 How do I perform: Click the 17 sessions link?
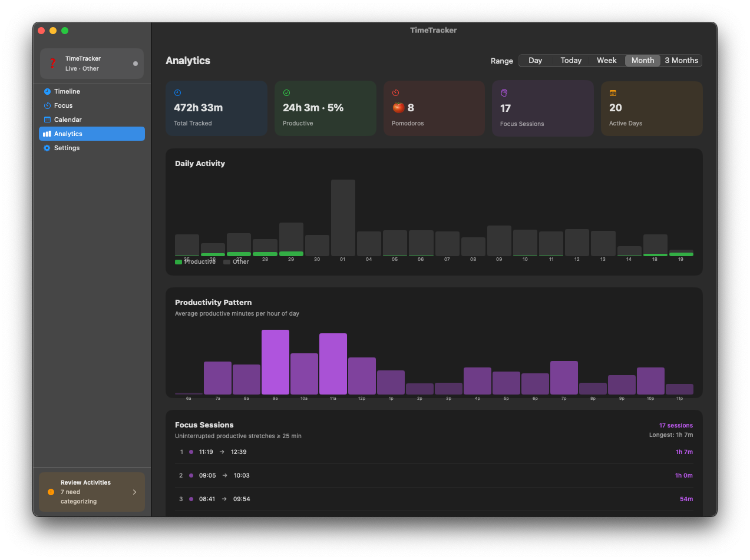[x=676, y=425]
